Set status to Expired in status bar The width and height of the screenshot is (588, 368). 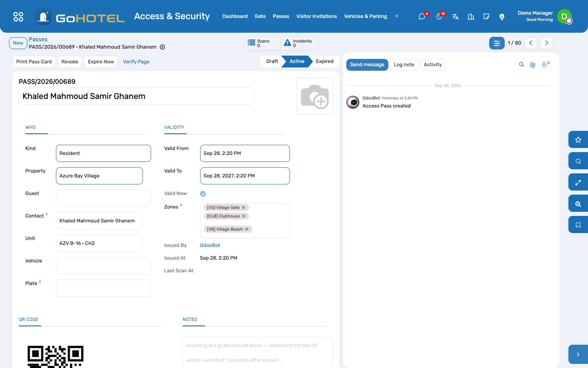(x=325, y=61)
